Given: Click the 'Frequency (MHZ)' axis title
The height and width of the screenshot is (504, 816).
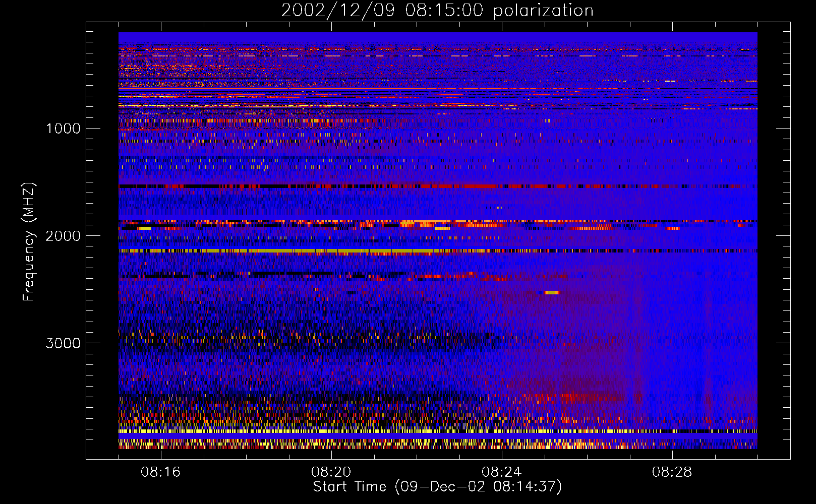Looking at the screenshot, I should coord(29,242).
